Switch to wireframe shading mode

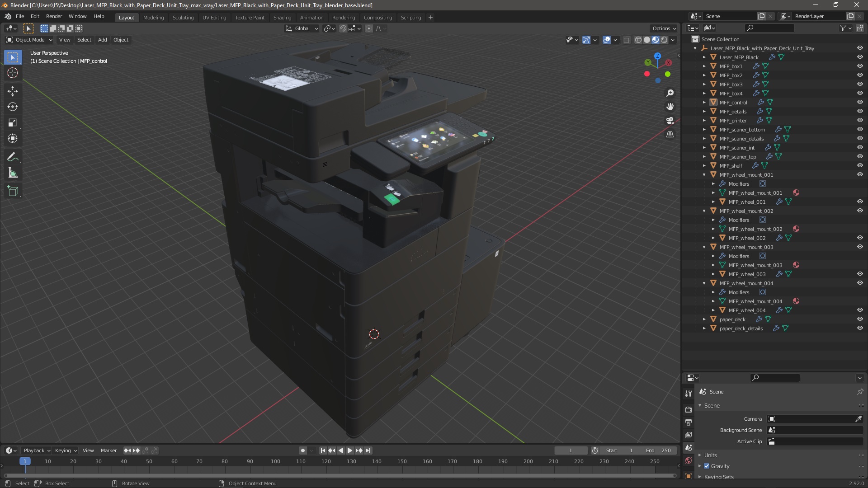pyautogui.click(x=638, y=40)
